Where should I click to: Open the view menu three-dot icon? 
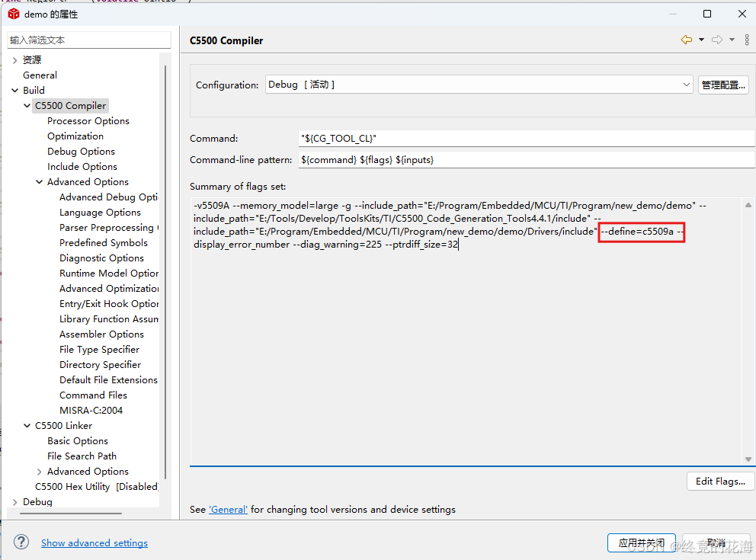(x=747, y=40)
